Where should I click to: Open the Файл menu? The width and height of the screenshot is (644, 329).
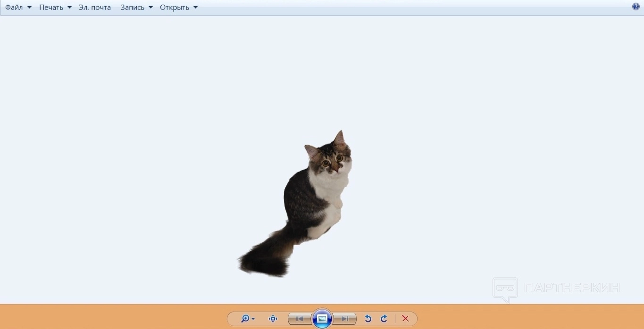pos(18,8)
